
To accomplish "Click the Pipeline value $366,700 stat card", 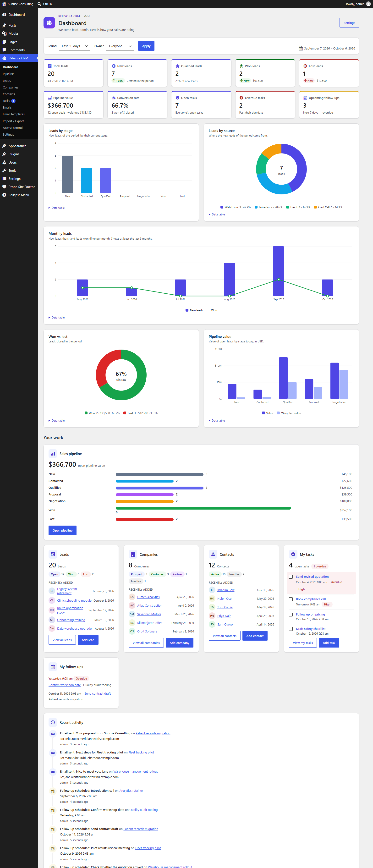I will point(73,105).
